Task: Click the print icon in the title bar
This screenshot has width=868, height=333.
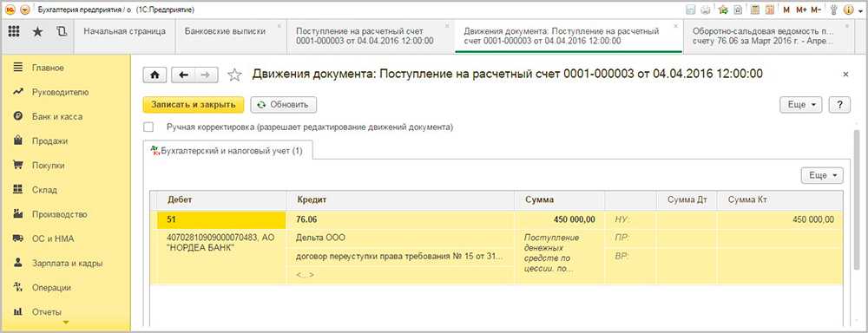Action: (705, 10)
